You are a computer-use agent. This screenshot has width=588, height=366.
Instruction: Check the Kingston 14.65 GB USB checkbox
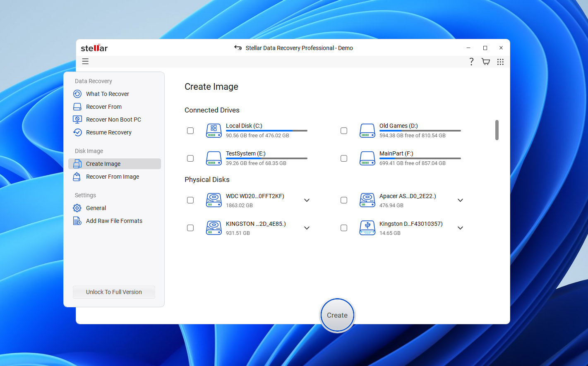tap(344, 228)
